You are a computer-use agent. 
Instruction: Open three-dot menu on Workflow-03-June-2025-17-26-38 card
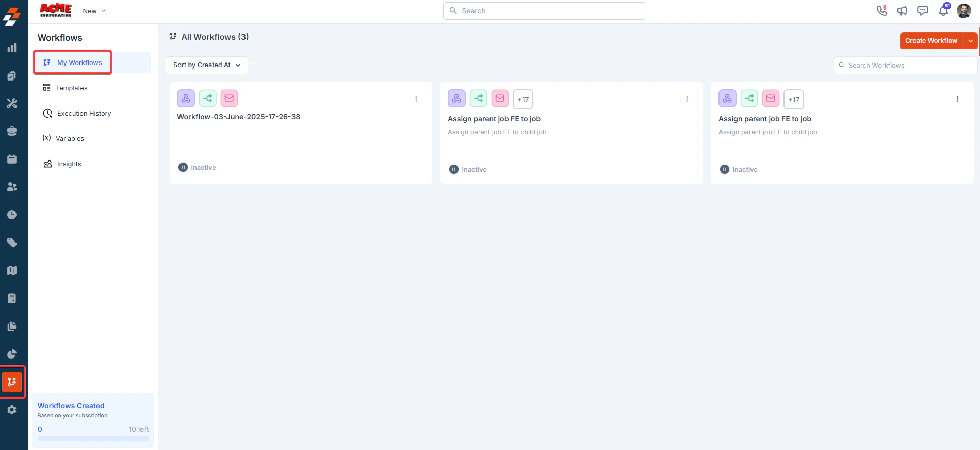416,99
